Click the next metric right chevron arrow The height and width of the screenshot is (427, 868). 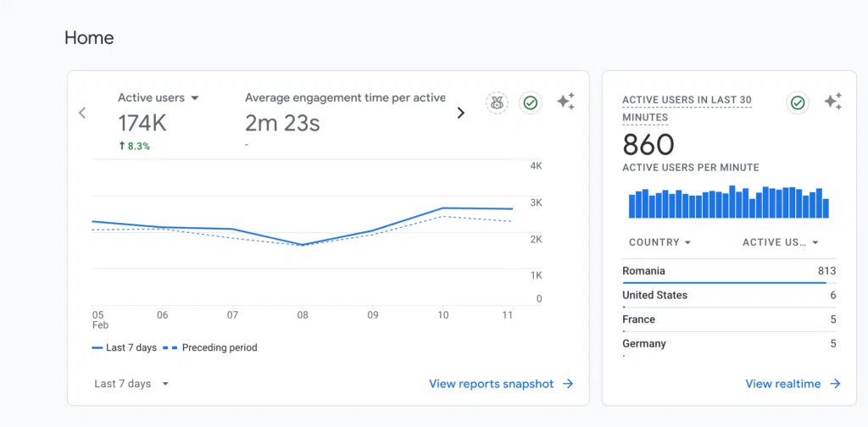point(460,113)
